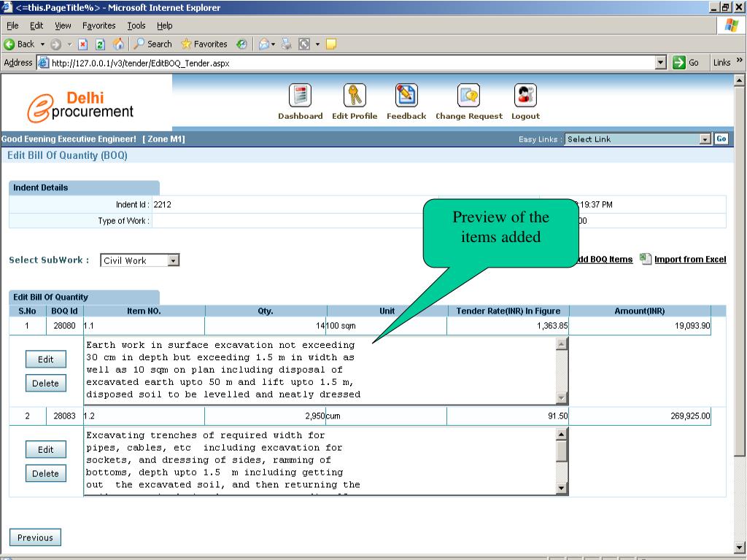Open the View menu
Screen dimensions: 747x560
tap(63, 26)
